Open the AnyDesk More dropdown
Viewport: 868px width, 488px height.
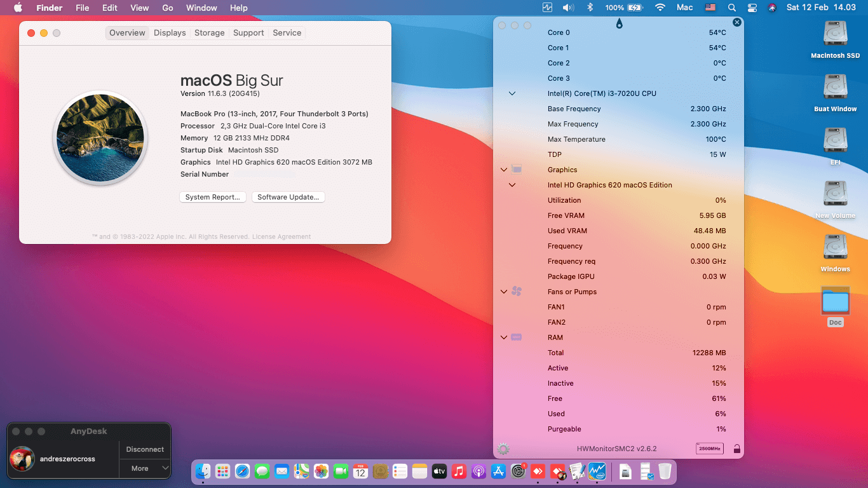[x=145, y=468]
